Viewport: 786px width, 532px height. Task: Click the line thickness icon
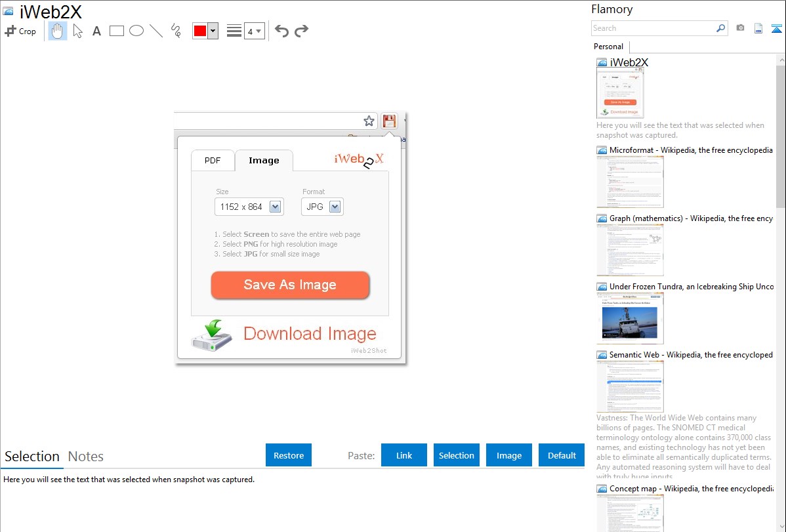pyautogui.click(x=234, y=31)
